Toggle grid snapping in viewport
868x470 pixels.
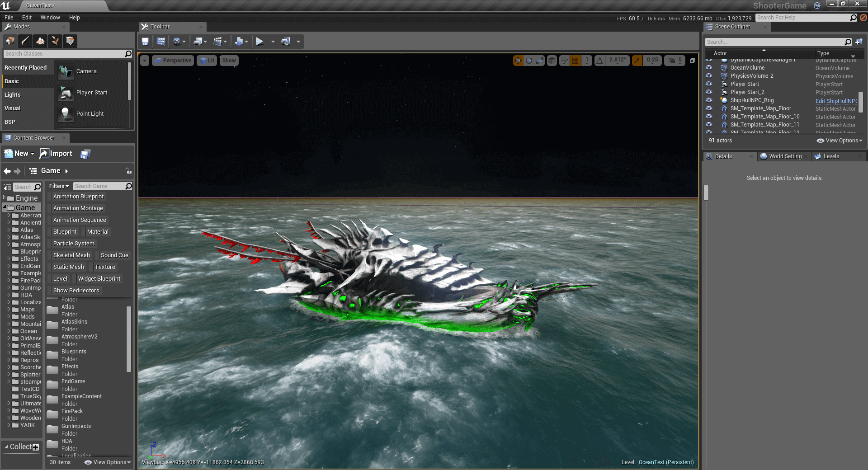point(575,61)
